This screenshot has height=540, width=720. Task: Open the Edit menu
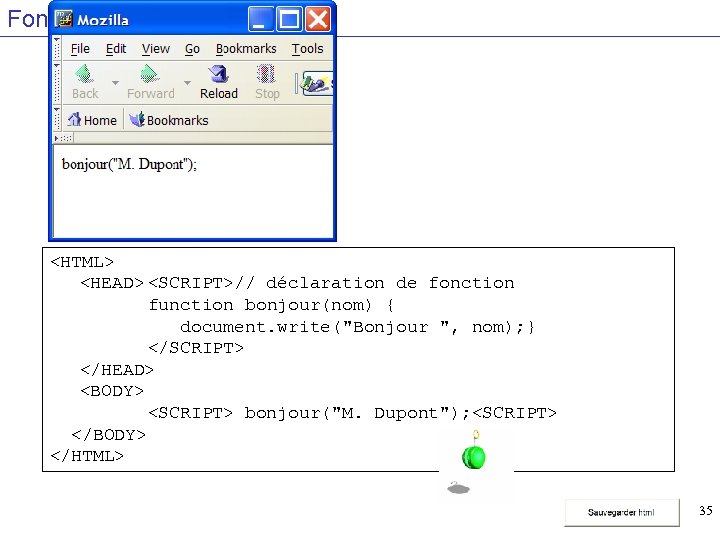point(116,48)
